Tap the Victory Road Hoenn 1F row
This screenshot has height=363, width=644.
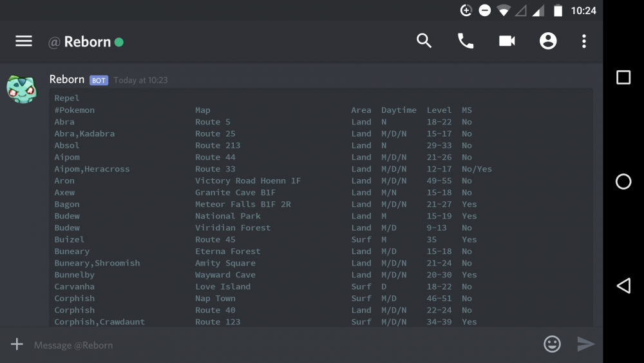pyautogui.click(x=248, y=181)
